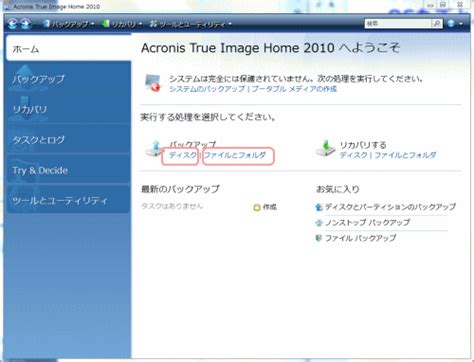Click the バックアップ heading text

(x=193, y=144)
